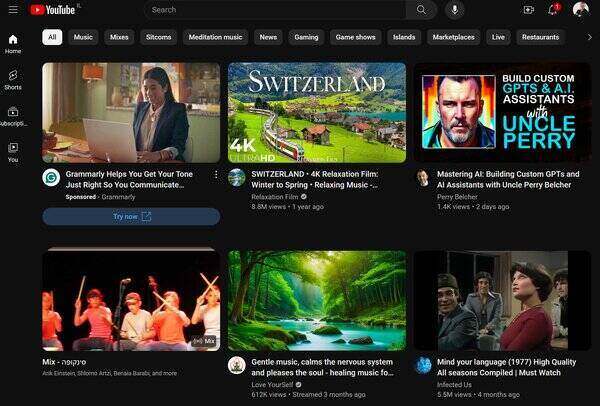
Task: Select the Game shows chip
Action: [355, 37]
